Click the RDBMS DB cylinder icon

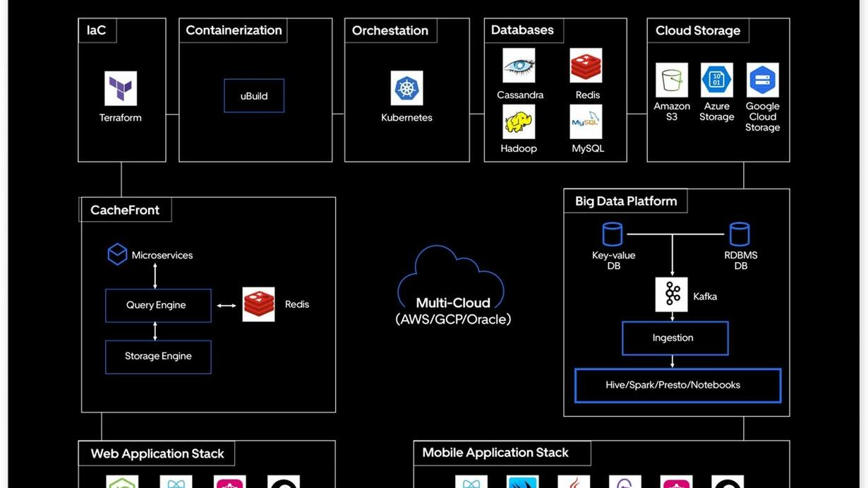coord(740,234)
